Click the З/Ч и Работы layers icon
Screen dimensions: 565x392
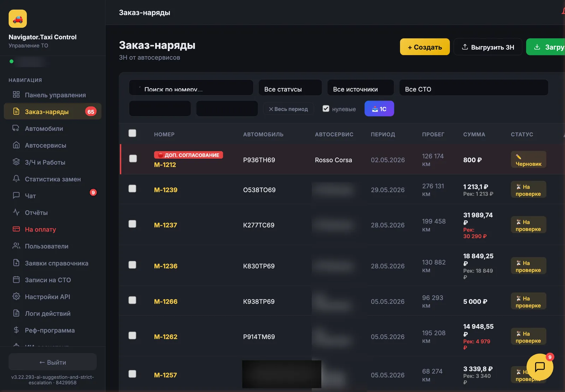16,162
